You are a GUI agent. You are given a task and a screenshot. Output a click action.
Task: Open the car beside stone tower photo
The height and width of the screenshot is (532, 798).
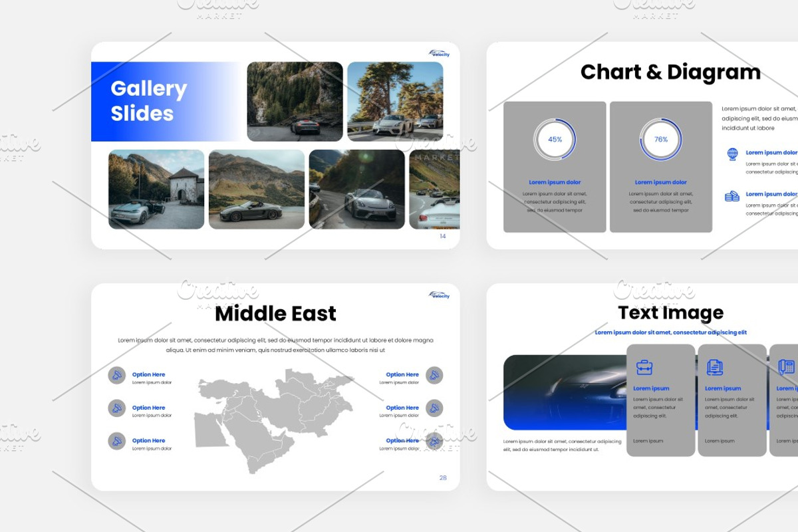click(x=156, y=190)
